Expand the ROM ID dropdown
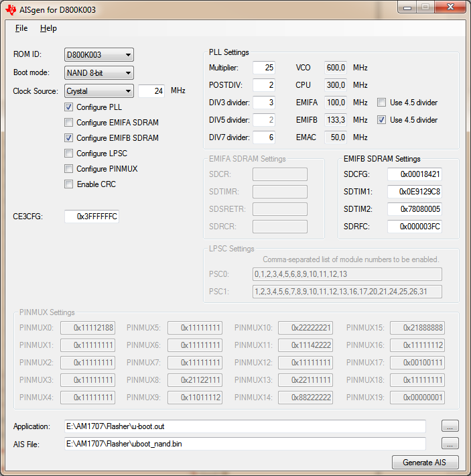The image size is (471, 476). (99, 55)
